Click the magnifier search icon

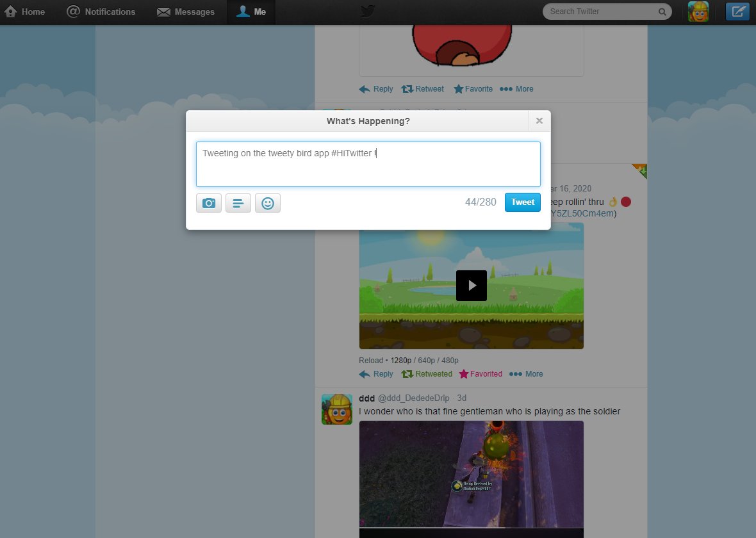coord(662,12)
